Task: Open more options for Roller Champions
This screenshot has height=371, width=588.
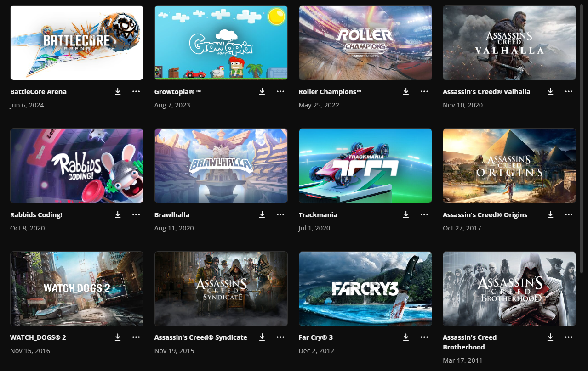Action: coord(424,91)
